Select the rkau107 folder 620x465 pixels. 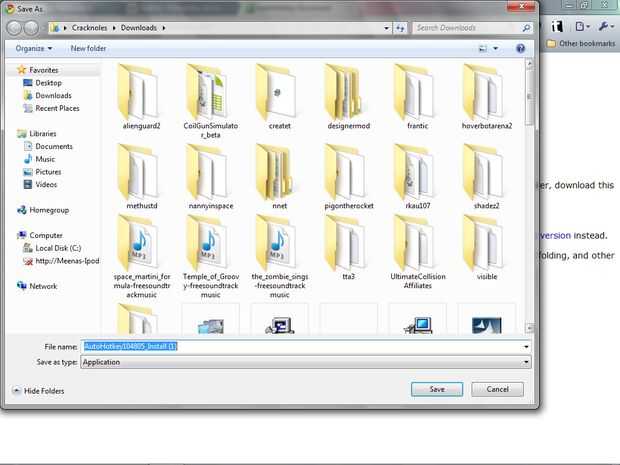(417, 177)
